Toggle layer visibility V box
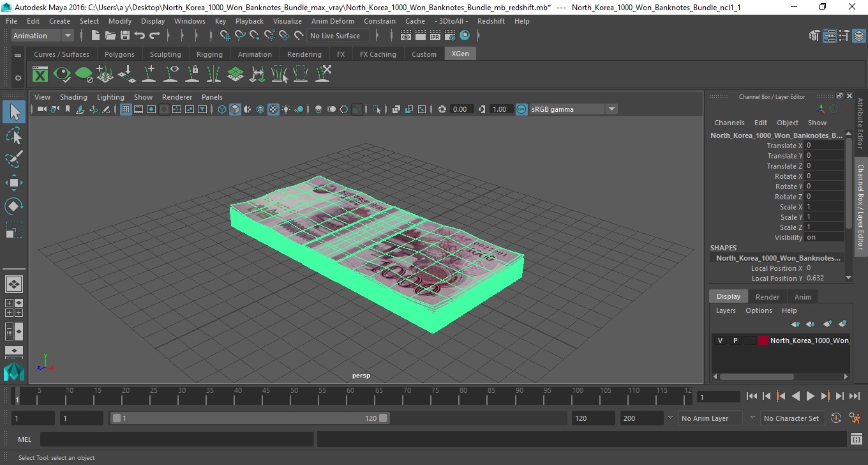Viewport: 868px width, 465px height. [720, 340]
